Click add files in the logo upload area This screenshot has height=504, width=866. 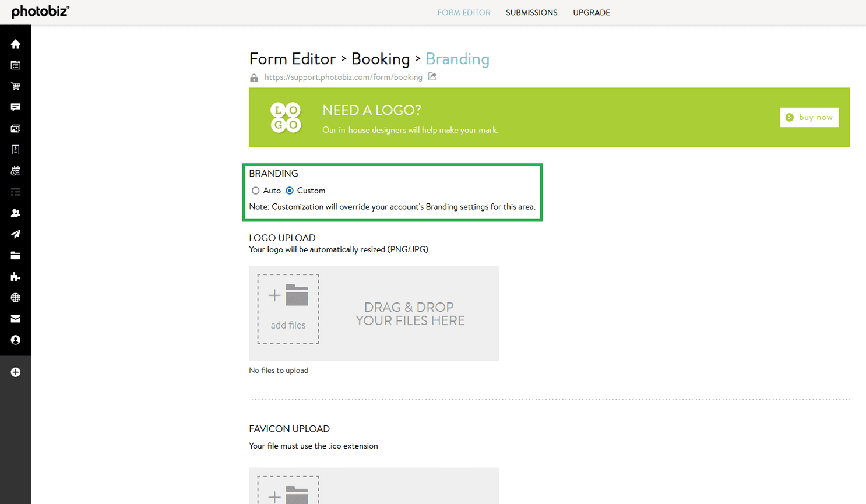pyautogui.click(x=288, y=308)
